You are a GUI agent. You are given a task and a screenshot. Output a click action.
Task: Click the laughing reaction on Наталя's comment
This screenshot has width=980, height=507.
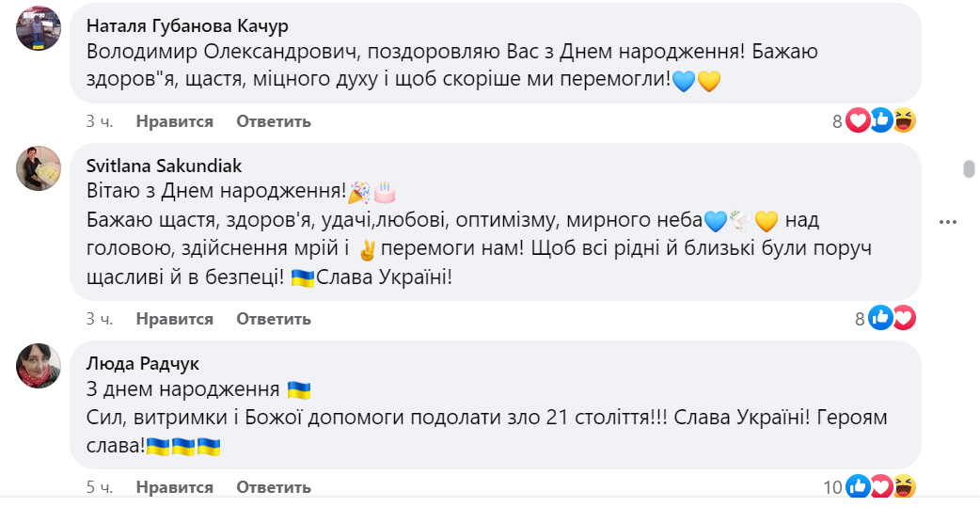[904, 120]
